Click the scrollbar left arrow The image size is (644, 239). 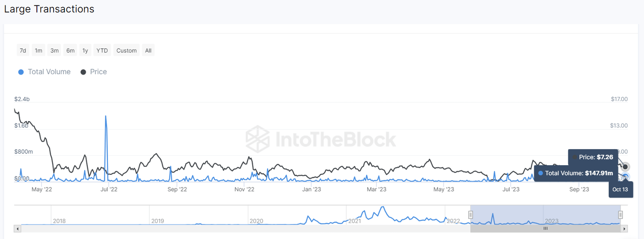[17, 229]
